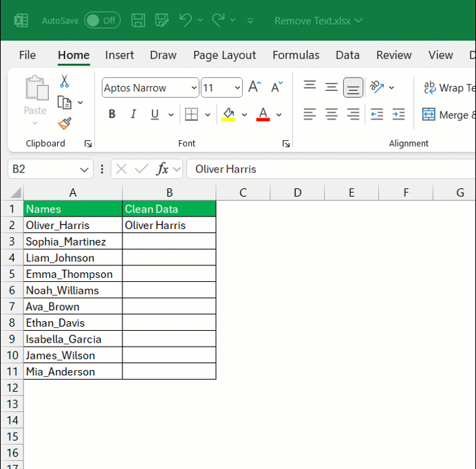The image size is (476, 469).
Task: Apply red Font Color
Action: tap(263, 114)
